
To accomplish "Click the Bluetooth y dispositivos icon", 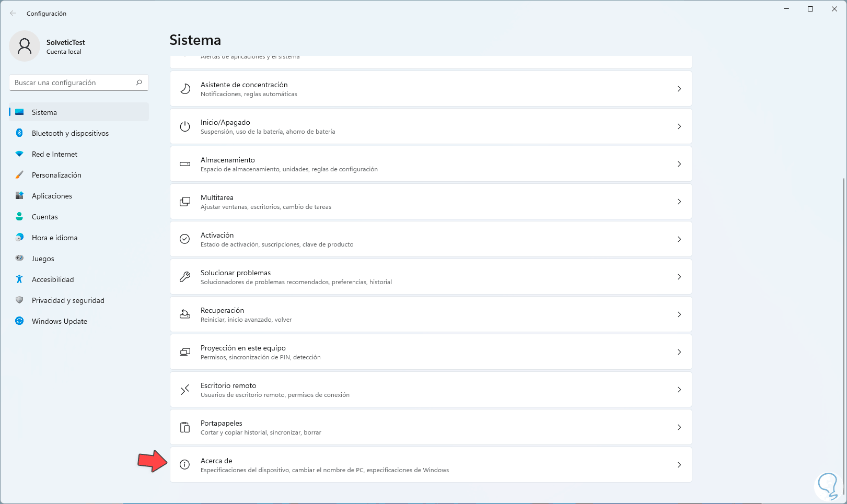I will (19, 133).
